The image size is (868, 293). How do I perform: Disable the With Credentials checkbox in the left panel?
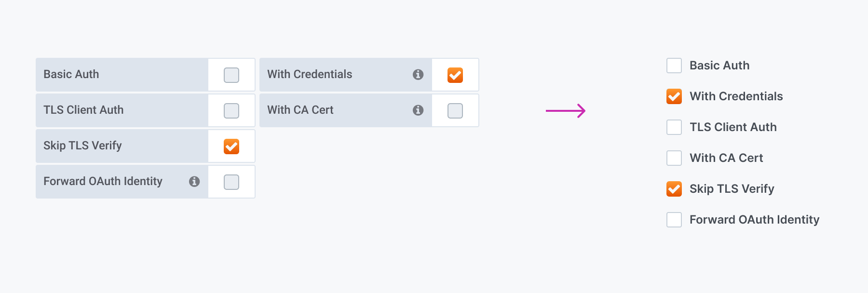tap(454, 75)
